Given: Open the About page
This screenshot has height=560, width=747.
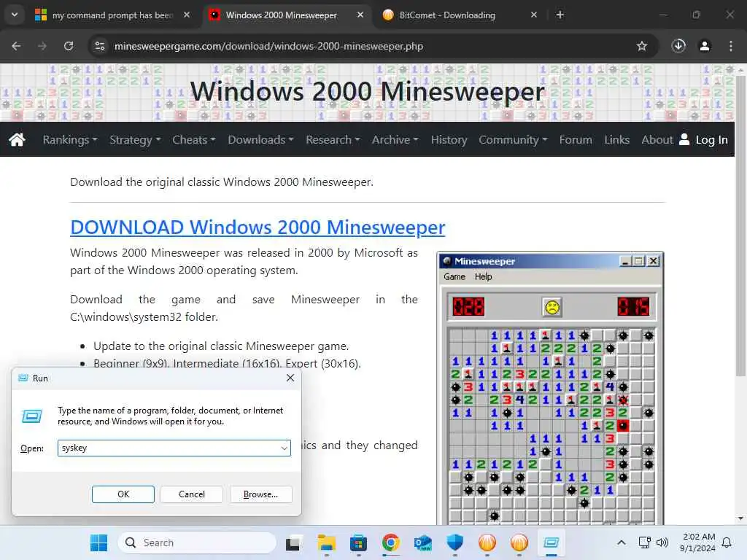Looking at the screenshot, I should click(657, 139).
